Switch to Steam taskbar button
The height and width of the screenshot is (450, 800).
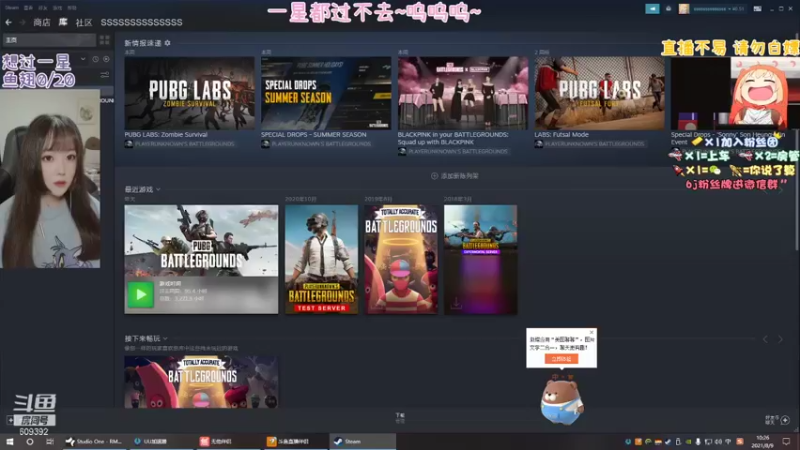(x=361, y=441)
